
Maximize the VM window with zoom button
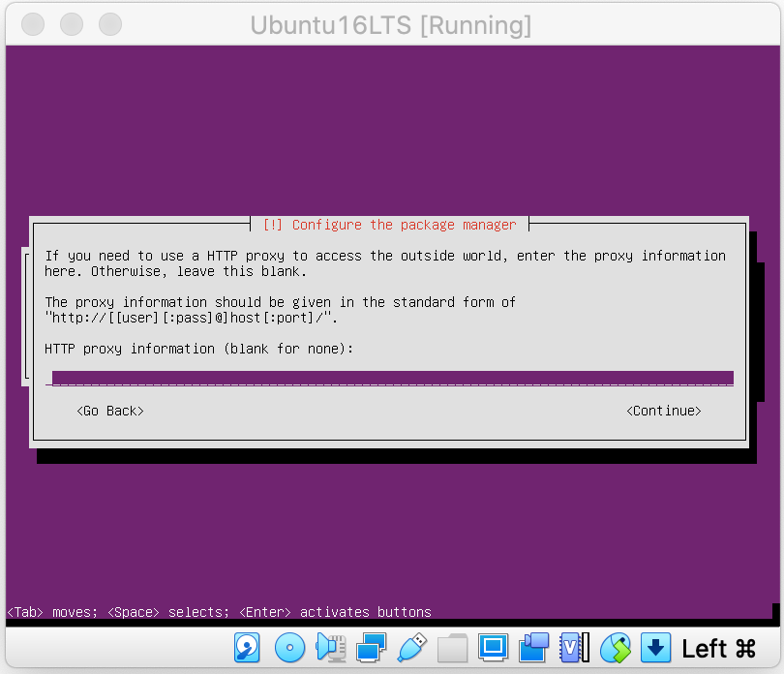click(x=110, y=24)
